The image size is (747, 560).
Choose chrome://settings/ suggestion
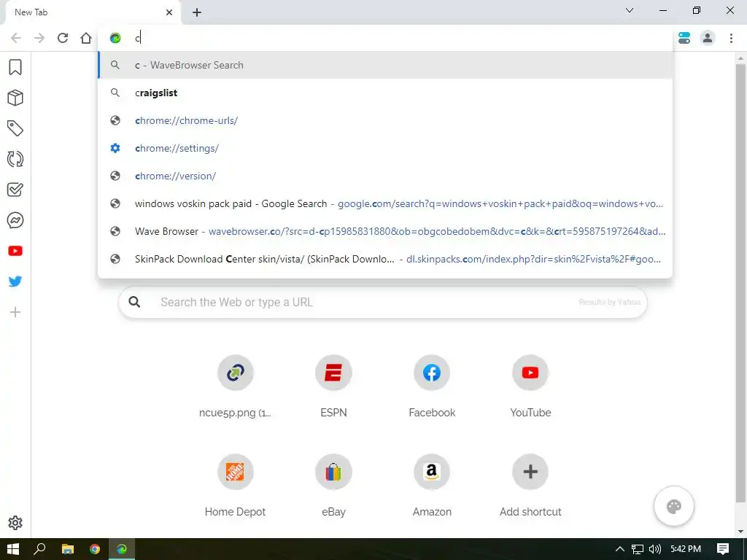pos(385,148)
